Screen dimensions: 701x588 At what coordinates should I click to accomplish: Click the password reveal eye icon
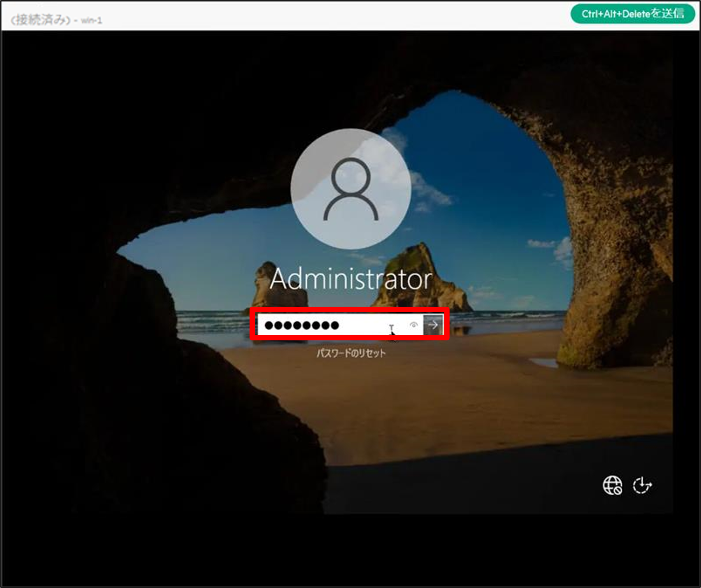[413, 325]
